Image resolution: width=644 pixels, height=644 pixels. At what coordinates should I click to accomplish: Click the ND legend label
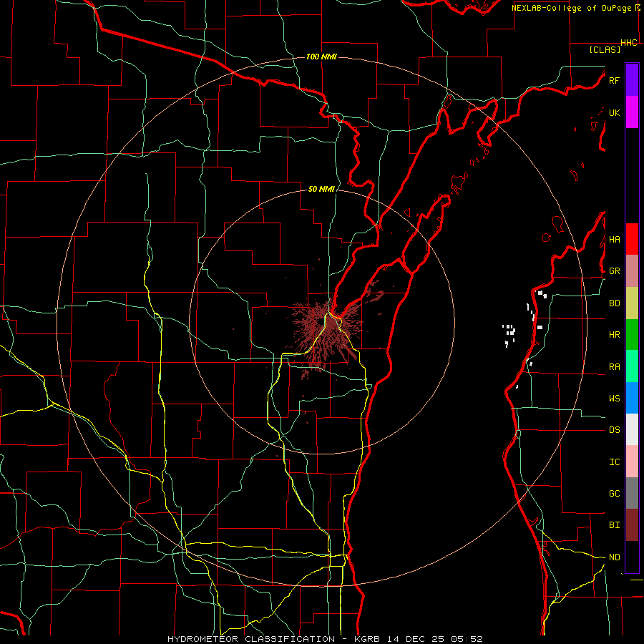(x=614, y=557)
